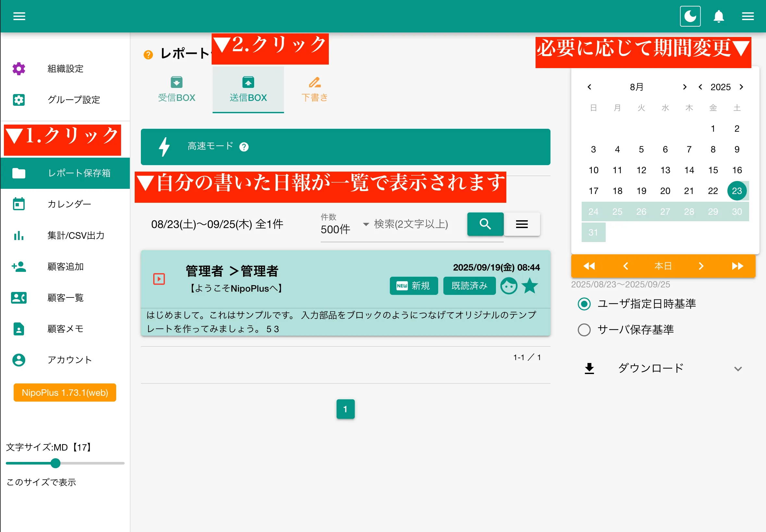This screenshot has width=766, height=532.
Task: Run a search with the magnifier icon
Action: pos(485,224)
